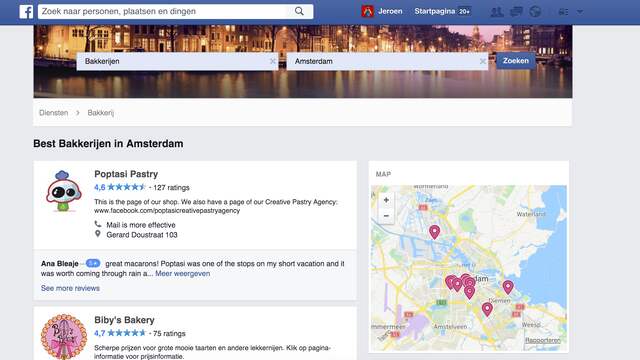Open the Diensten breadcrumb
640x360 pixels.
point(53,113)
